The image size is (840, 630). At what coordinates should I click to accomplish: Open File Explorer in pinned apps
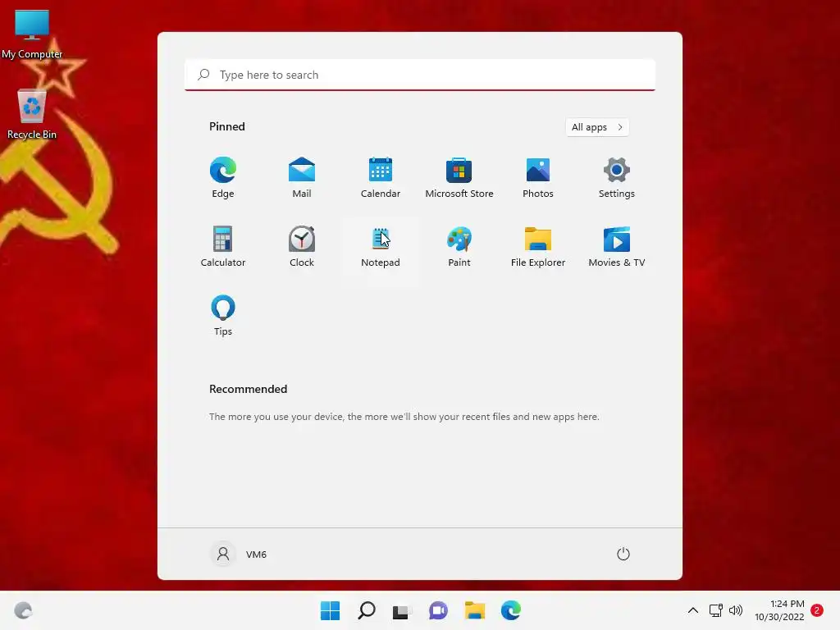point(538,246)
